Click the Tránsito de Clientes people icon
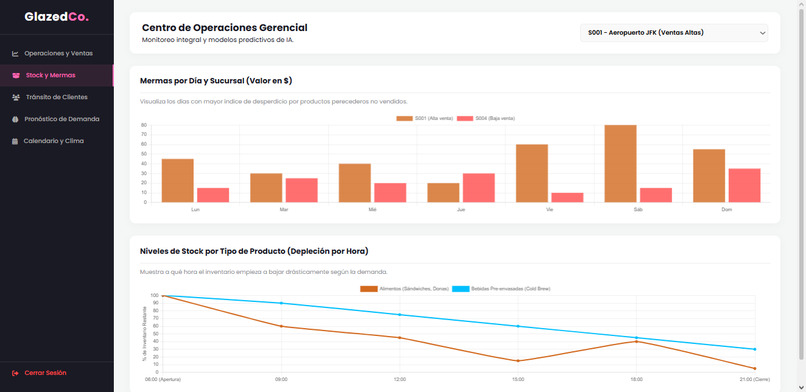Image resolution: width=806 pixels, height=392 pixels. pos(15,97)
